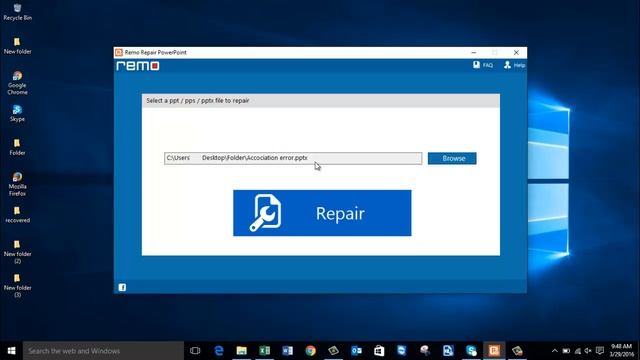Click the Browse button
The image size is (640, 360).
tap(452, 158)
